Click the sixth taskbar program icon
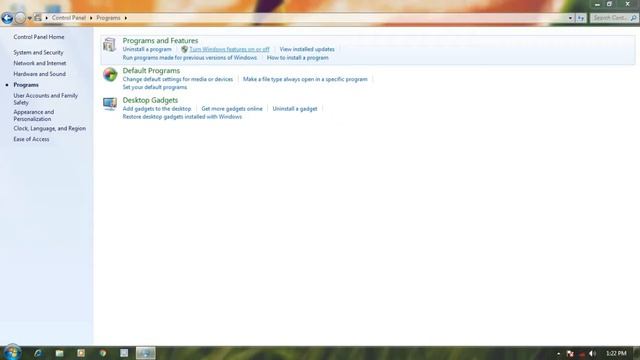Screen dimensions: 640x360 (124, 353)
